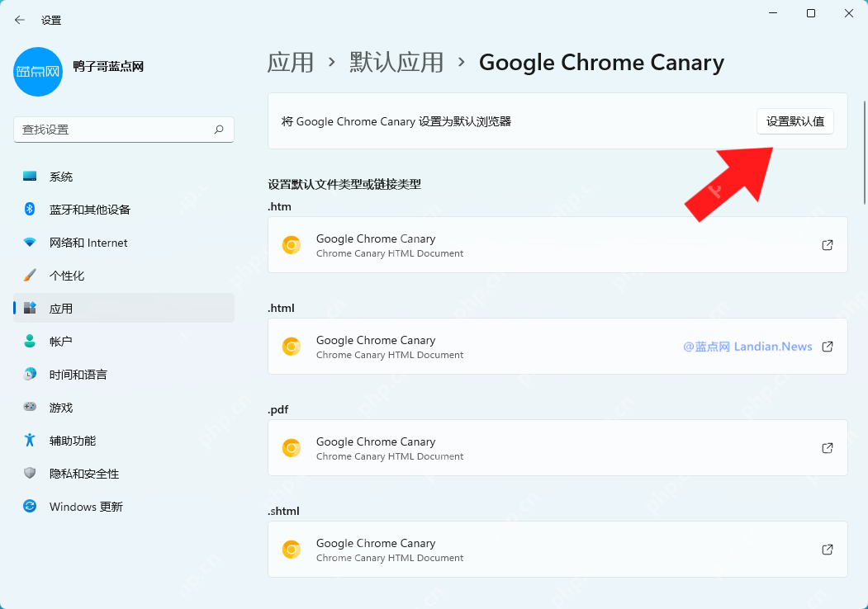Image resolution: width=868 pixels, height=609 pixels.
Task: Click the 设置默认值 button
Action: pos(795,121)
